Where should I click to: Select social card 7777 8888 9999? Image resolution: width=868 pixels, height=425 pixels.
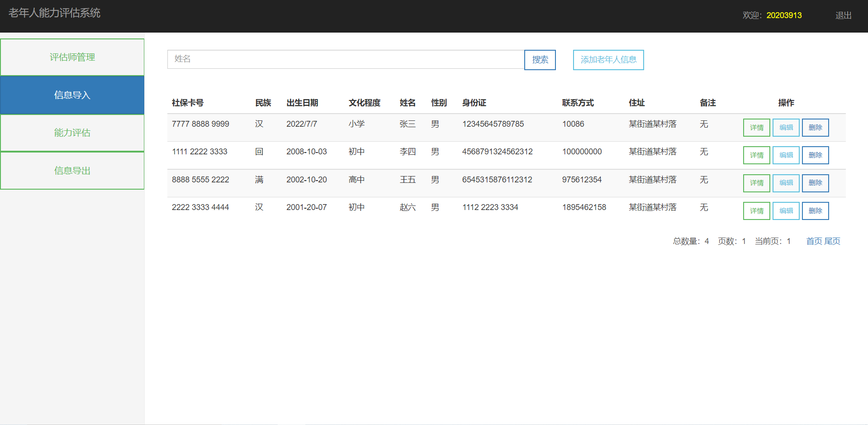tap(200, 124)
